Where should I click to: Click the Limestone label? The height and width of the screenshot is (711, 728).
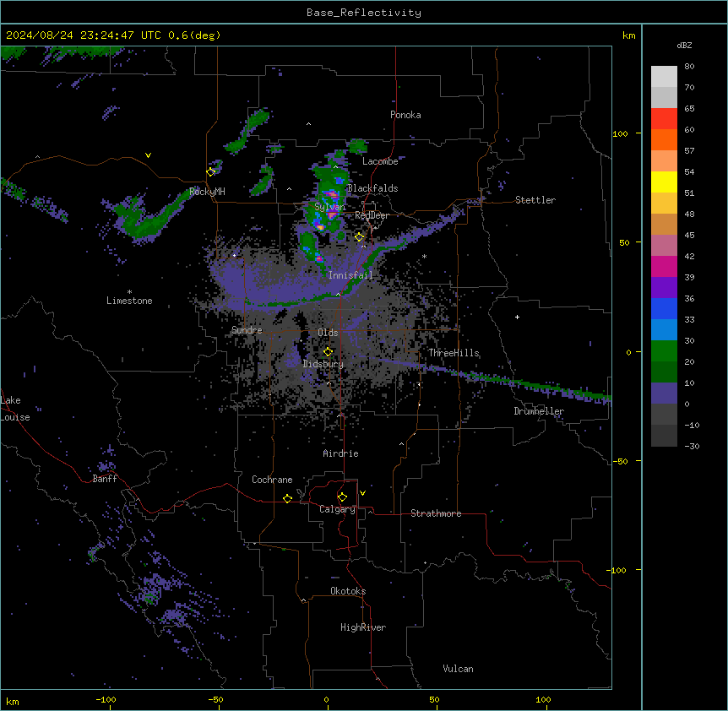coord(129,301)
